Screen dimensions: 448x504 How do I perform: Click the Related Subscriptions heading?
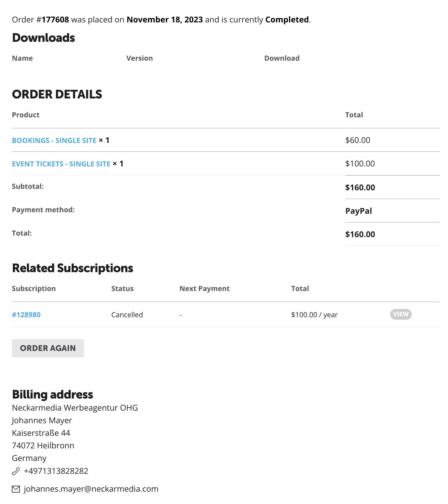72,268
